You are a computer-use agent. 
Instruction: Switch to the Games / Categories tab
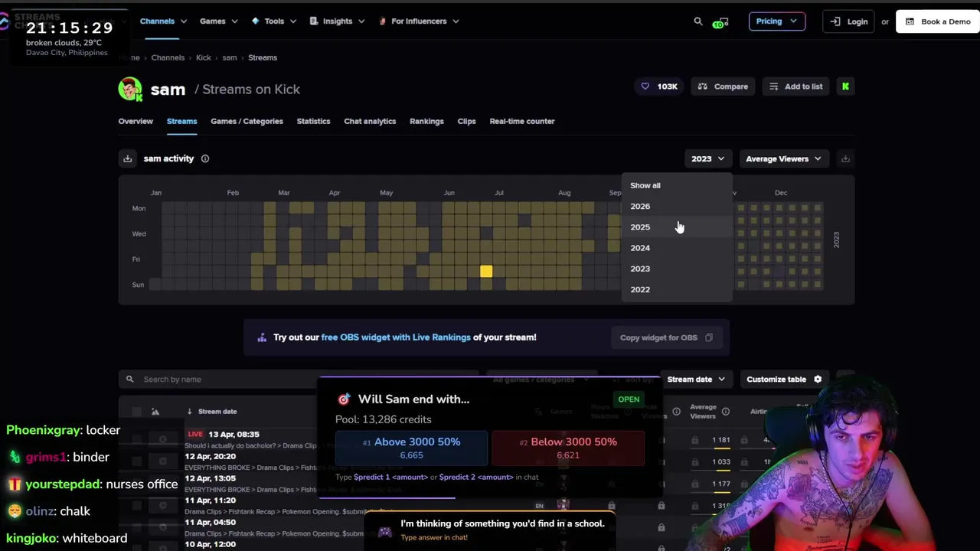[247, 121]
